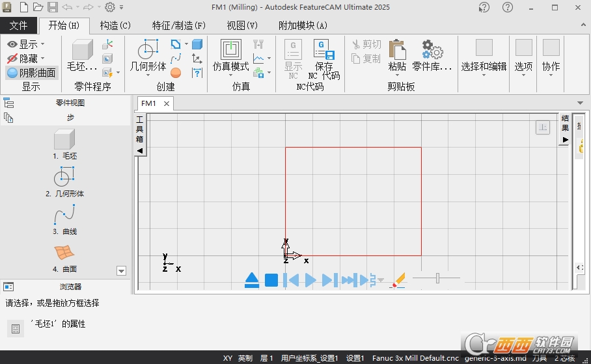Switch to the 构造(C) ribbon tab
The image size is (591, 364).
pyautogui.click(x=115, y=25)
